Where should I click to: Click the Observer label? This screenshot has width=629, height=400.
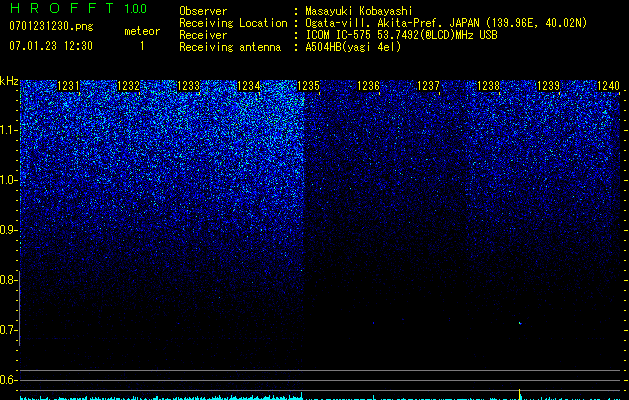coord(203,11)
